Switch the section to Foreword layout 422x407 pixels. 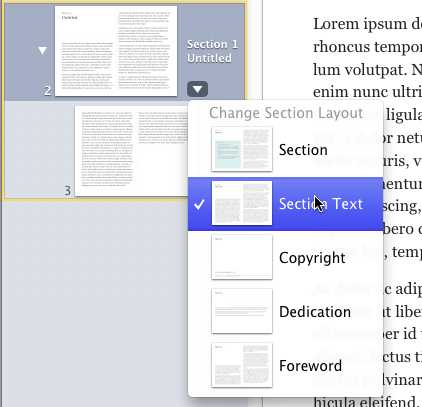(310, 366)
